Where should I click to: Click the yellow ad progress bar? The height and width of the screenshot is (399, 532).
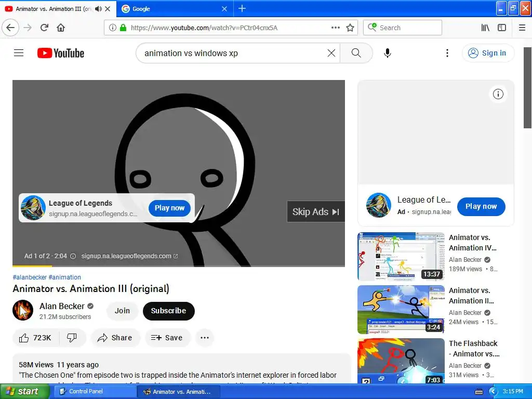(32, 266)
